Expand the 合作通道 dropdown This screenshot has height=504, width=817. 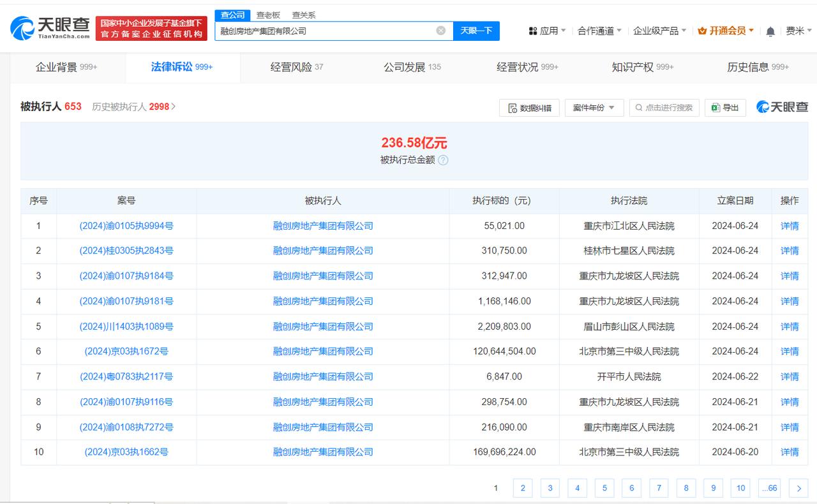tap(599, 31)
